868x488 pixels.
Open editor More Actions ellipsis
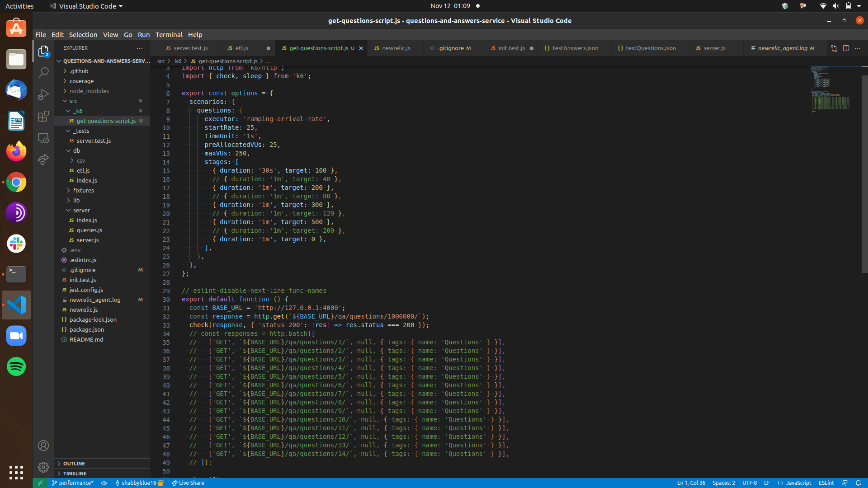[x=858, y=48]
